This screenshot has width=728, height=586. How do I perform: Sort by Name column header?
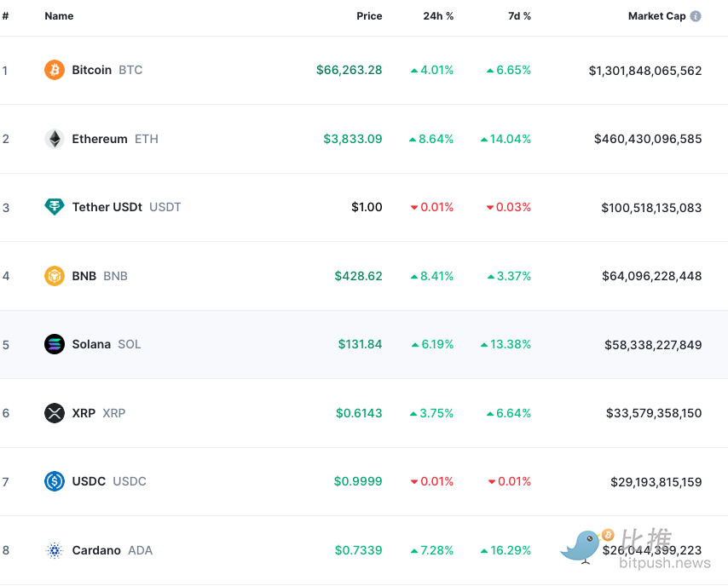click(x=59, y=16)
